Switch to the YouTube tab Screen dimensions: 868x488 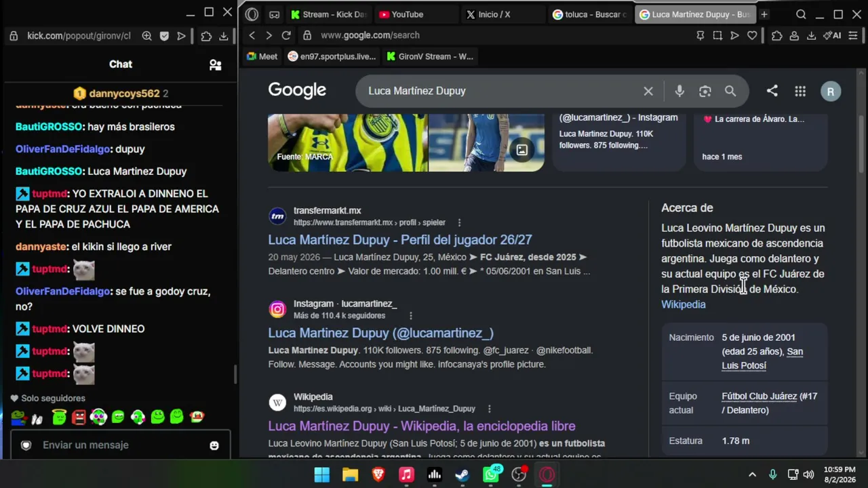pyautogui.click(x=416, y=14)
